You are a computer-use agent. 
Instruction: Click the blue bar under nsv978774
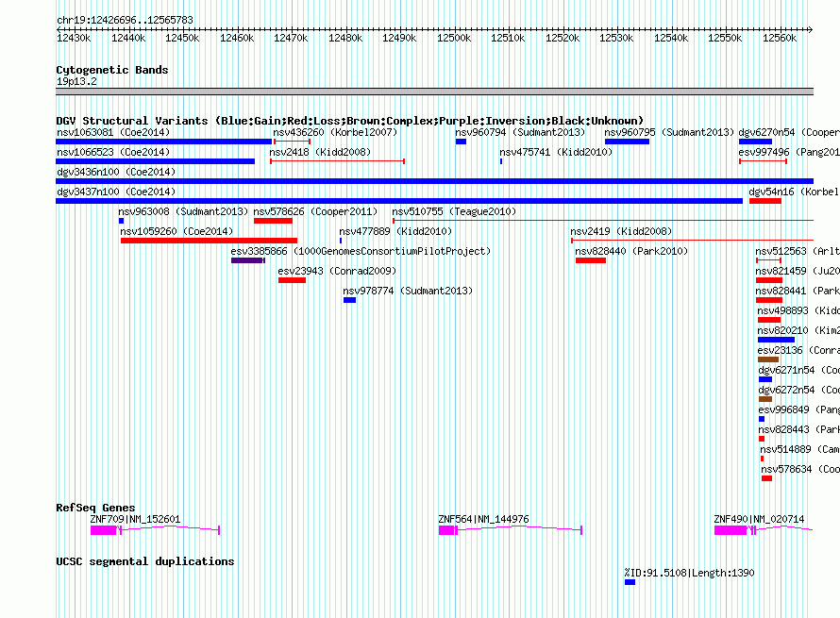coord(350,300)
